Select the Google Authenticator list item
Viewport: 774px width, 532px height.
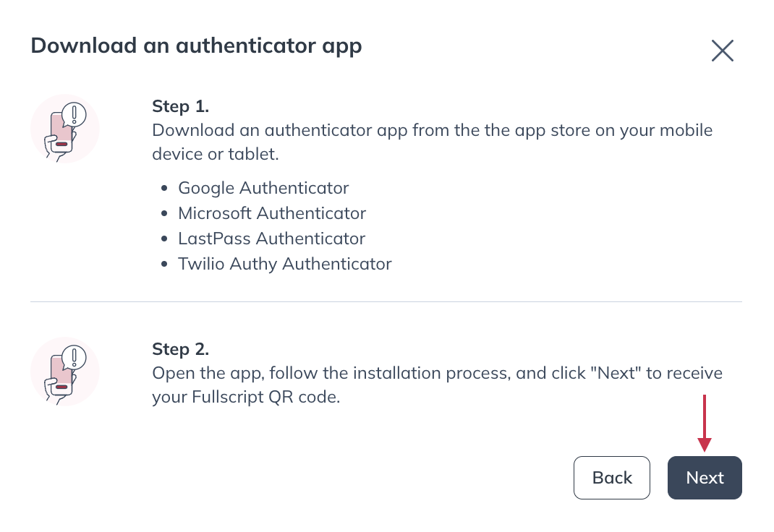click(x=263, y=188)
